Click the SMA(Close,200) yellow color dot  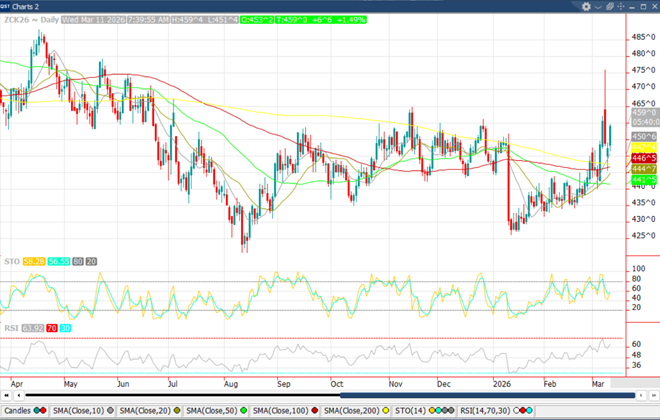point(385,411)
